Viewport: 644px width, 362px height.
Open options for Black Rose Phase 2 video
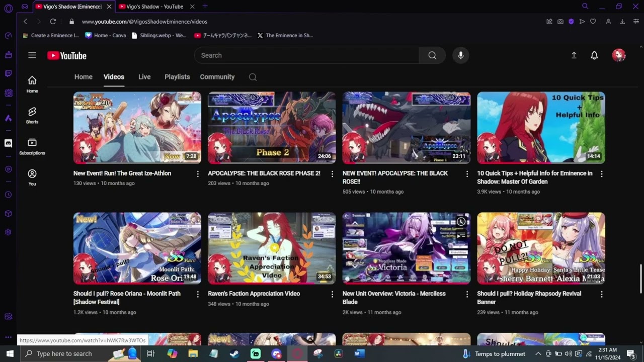(332, 174)
